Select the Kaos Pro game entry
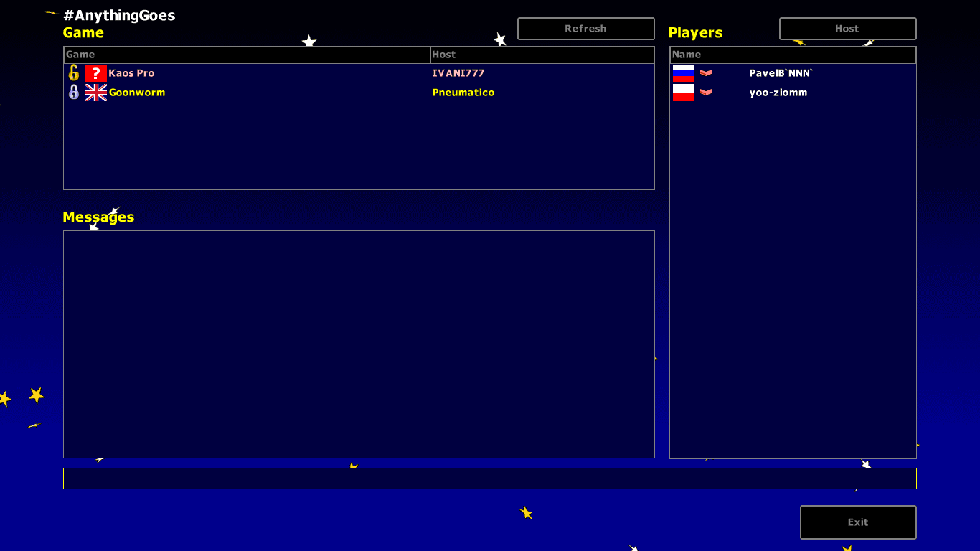Screen dimensions: 980x551 coord(132,73)
